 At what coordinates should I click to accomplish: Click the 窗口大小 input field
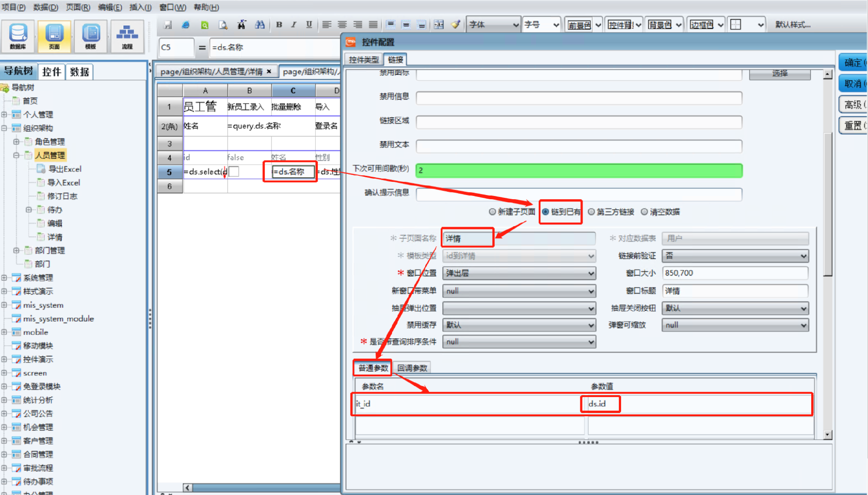coord(735,273)
